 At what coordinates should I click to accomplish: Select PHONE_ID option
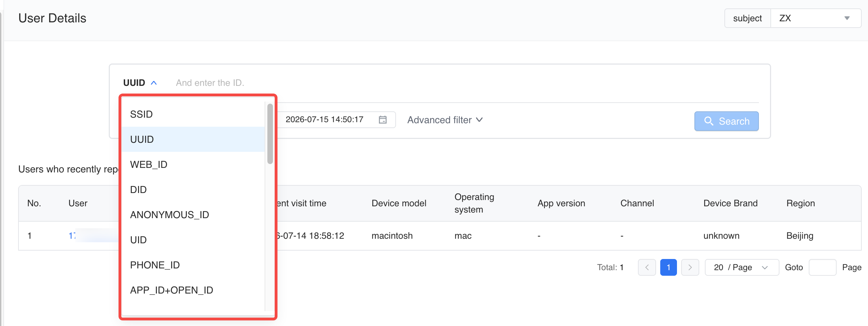193,265
